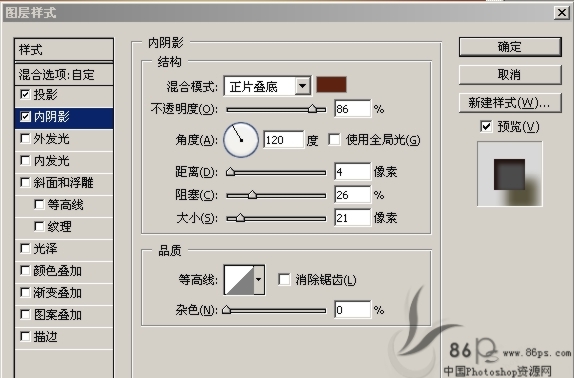Screen dimensions: 574x378
Task: Enable the 斜面和浮雕 bevel checkbox
Action: pos(25,182)
